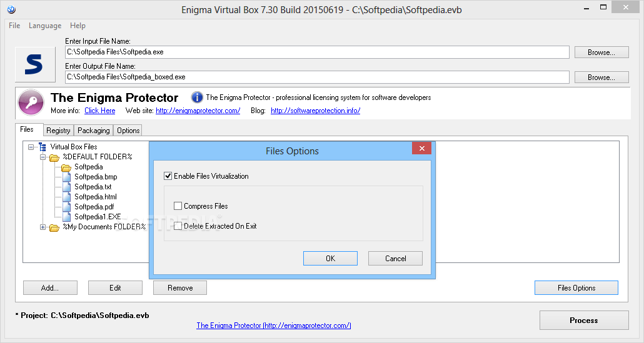Viewport: 644px width, 343px height.
Task: Confirm Files Options with OK
Action: (330, 259)
